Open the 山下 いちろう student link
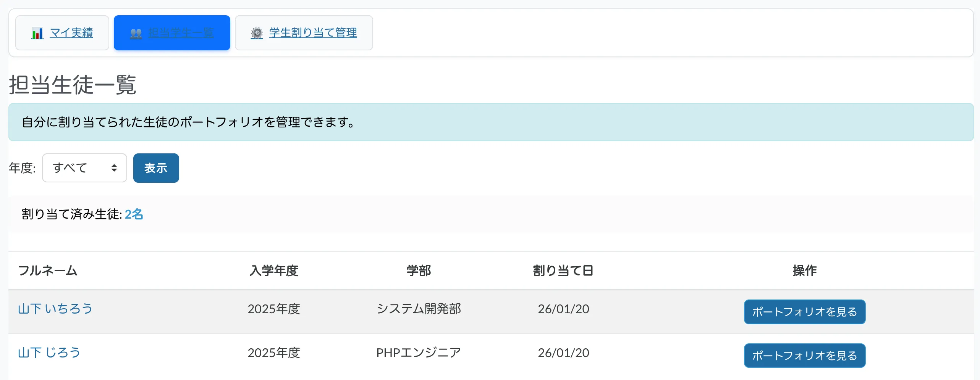980x380 pixels. (55, 309)
